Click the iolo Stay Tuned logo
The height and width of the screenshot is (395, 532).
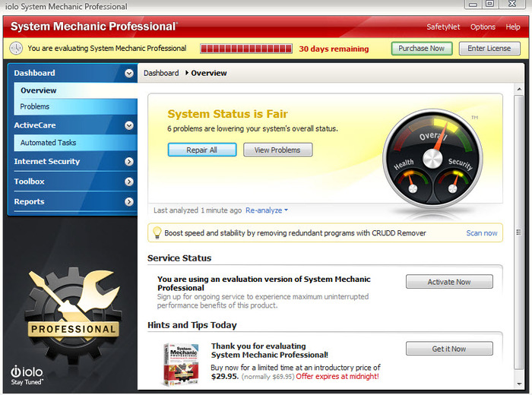click(27, 375)
